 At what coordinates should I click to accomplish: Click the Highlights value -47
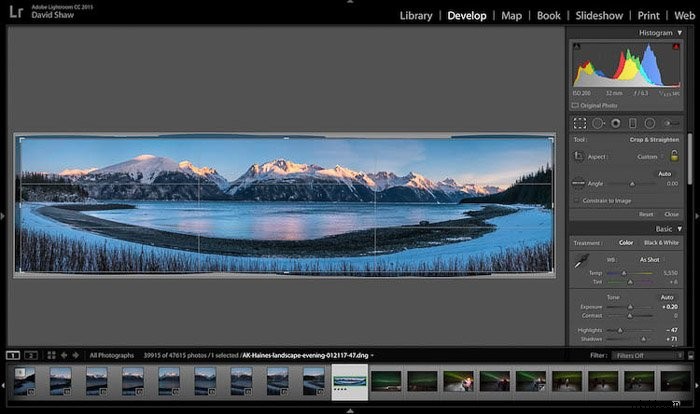click(x=672, y=330)
